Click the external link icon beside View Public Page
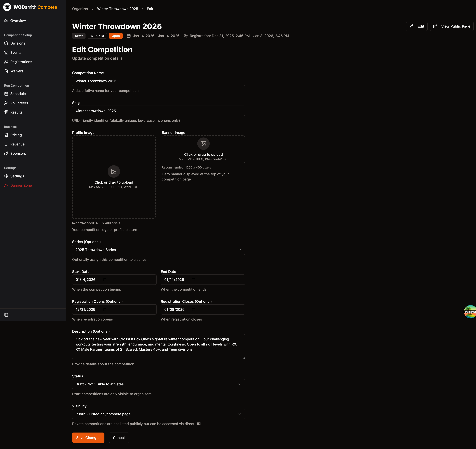The image size is (476, 449). point(435,26)
